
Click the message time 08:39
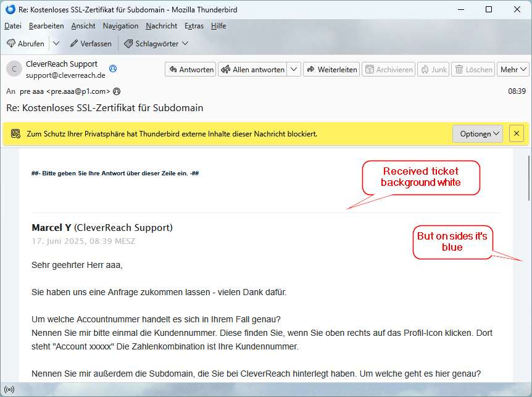pos(517,91)
